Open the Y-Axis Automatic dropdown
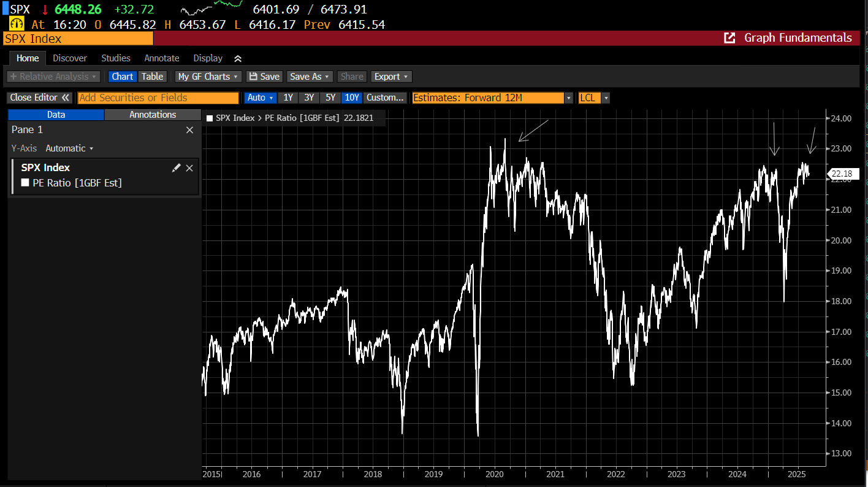Screen dimensions: 868x487 click(x=69, y=148)
